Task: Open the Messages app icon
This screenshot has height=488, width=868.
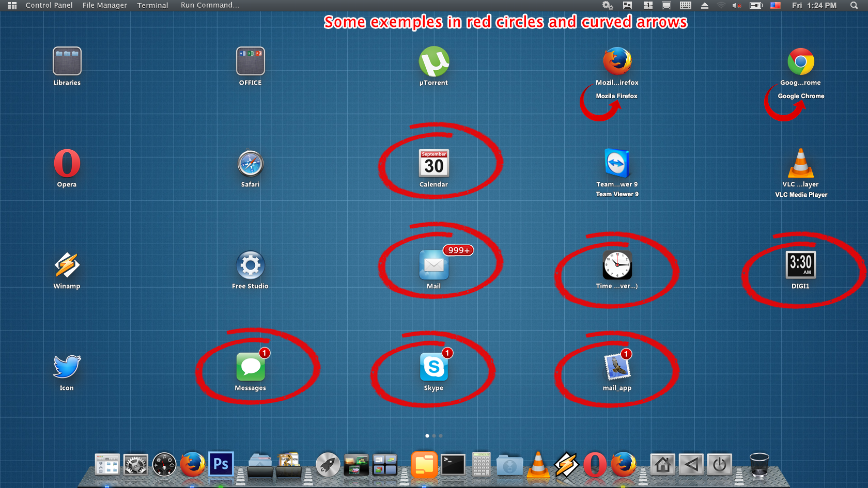Action: (x=251, y=367)
